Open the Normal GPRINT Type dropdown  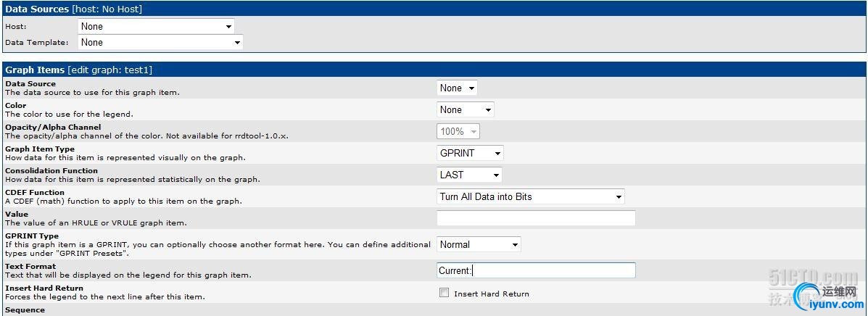point(479,244)
